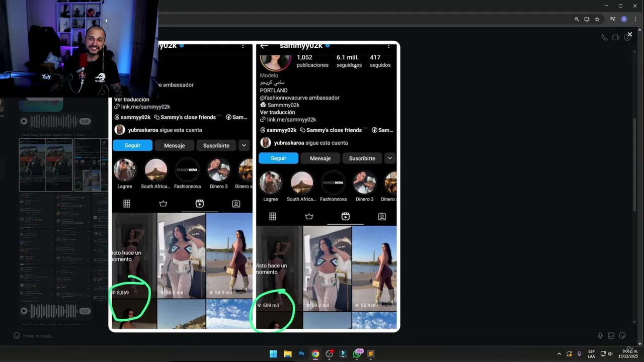Select the grid posts tab in left screenshot

[127, 204]
